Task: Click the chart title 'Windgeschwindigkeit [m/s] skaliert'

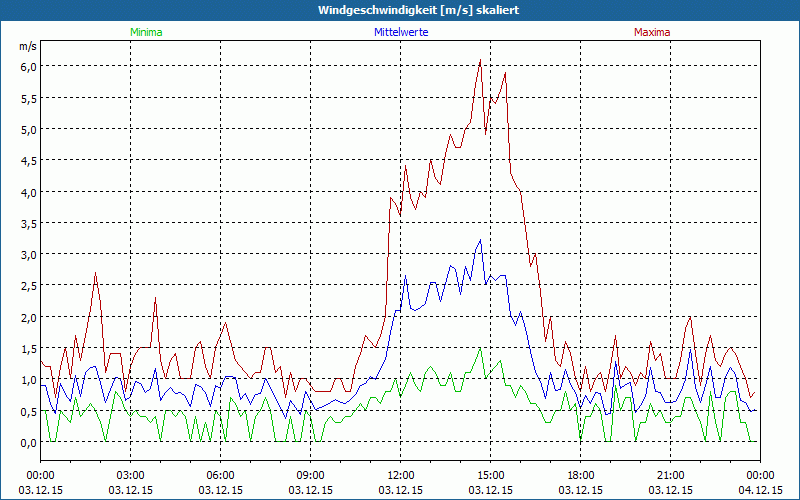Action: click(418, 10)
